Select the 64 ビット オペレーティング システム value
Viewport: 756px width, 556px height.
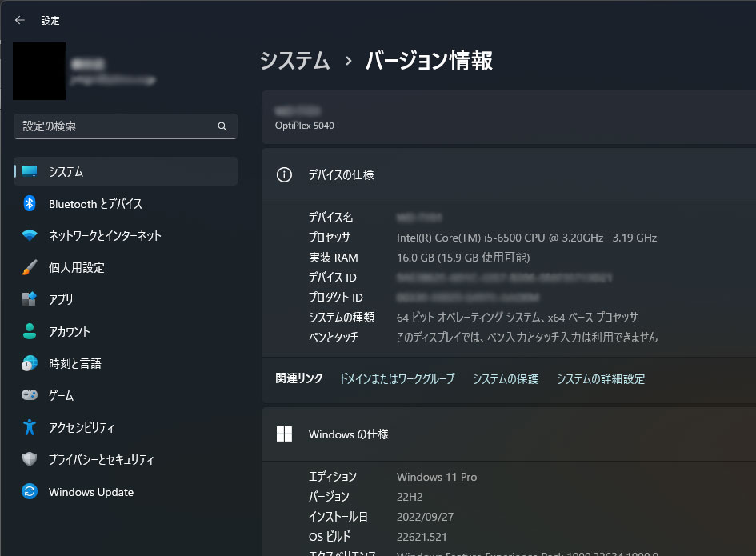click(x=517, y=318)
